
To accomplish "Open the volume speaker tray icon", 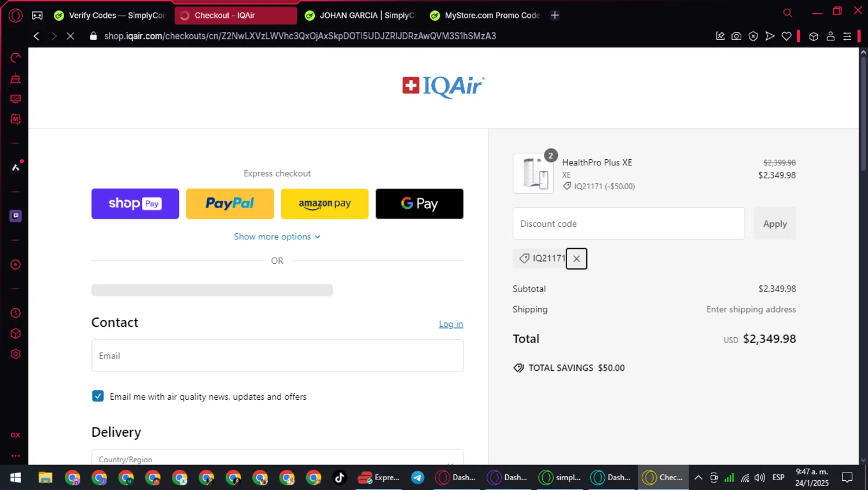I will (760, 477).
